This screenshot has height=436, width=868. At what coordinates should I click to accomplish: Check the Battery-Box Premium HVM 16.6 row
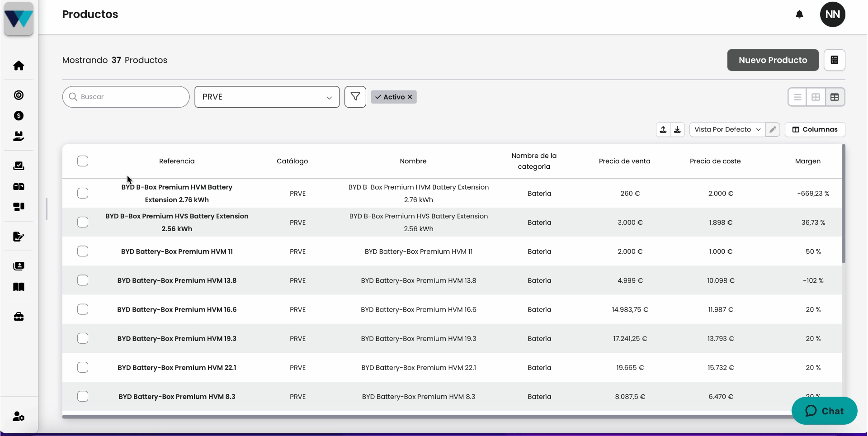83,309
